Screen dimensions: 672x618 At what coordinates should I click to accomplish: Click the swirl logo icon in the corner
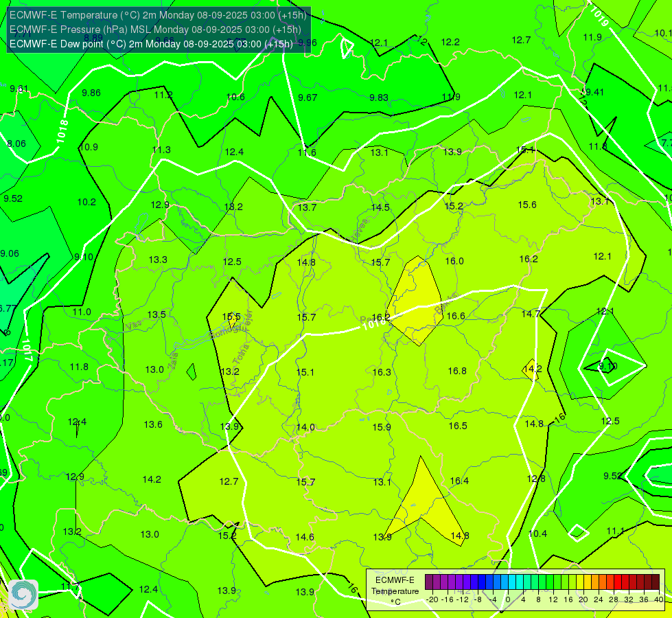(23, 595)
